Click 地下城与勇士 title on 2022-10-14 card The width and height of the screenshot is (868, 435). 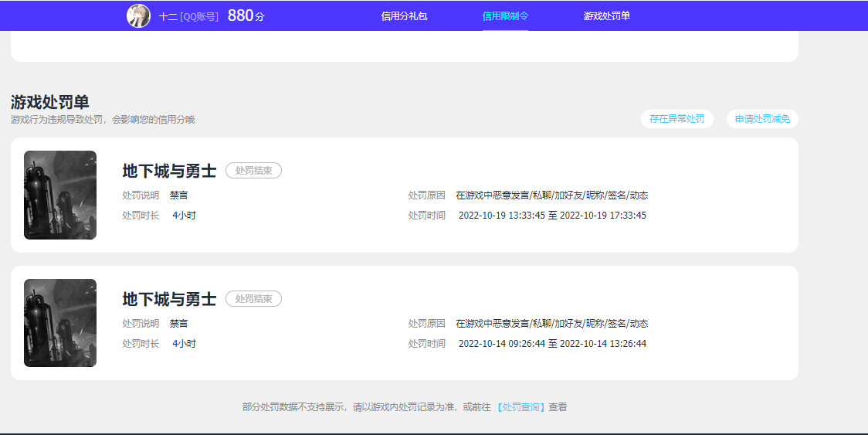169,299
